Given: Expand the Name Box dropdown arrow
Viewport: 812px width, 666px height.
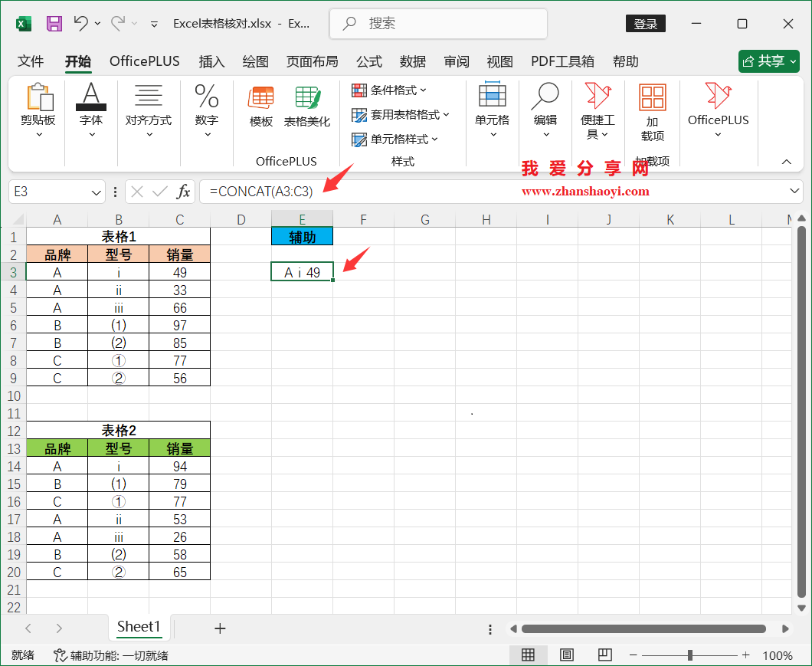Looking at the screenshot, I should [x=96, y=193].
